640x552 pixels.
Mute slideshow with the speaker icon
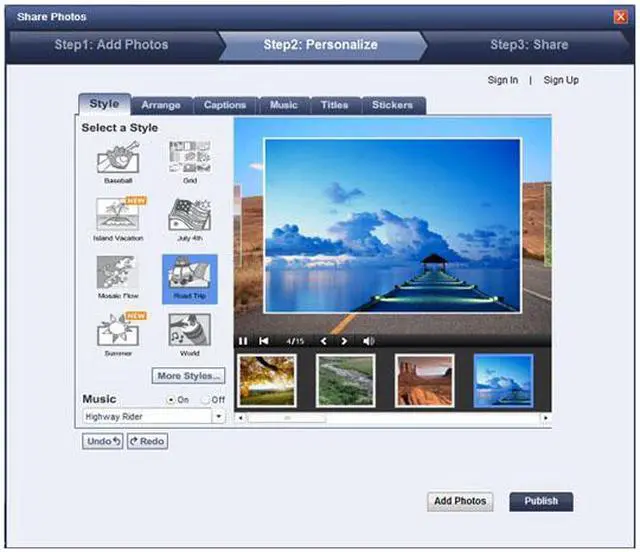[368, 341]
